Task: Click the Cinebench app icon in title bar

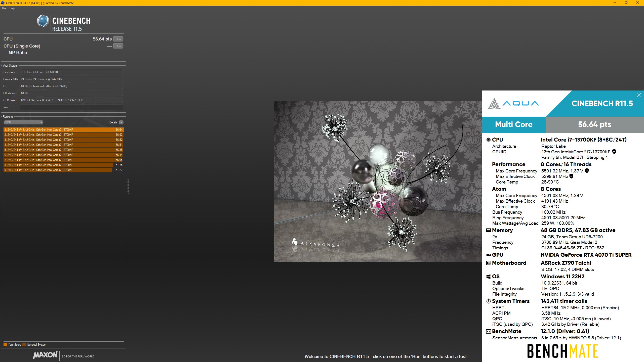Action: (x=3, y=3)
